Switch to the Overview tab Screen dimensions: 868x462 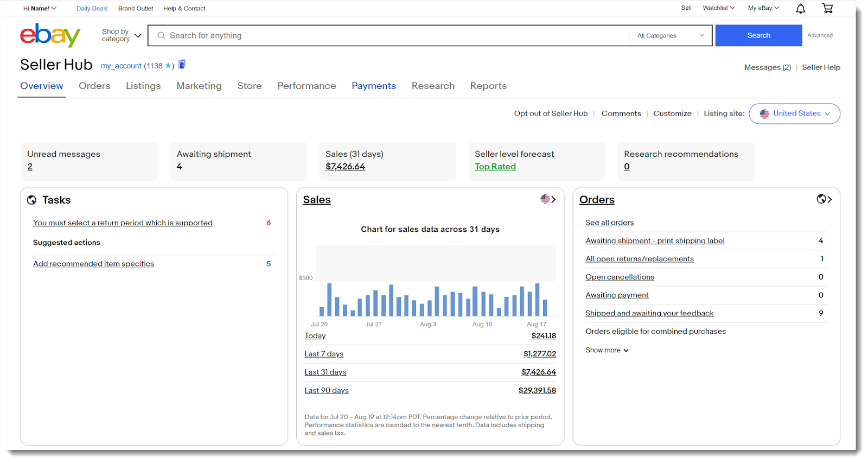(x=42, y=86)
